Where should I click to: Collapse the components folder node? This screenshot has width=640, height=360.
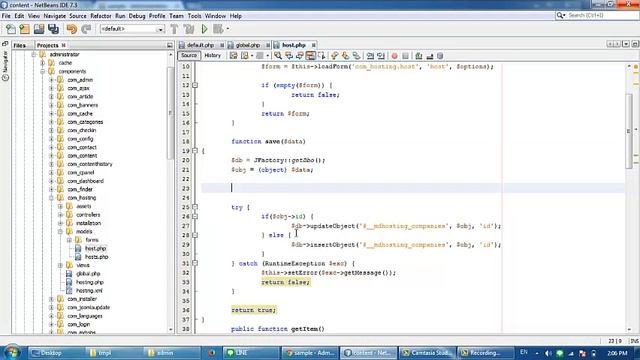tap(43, 71)
